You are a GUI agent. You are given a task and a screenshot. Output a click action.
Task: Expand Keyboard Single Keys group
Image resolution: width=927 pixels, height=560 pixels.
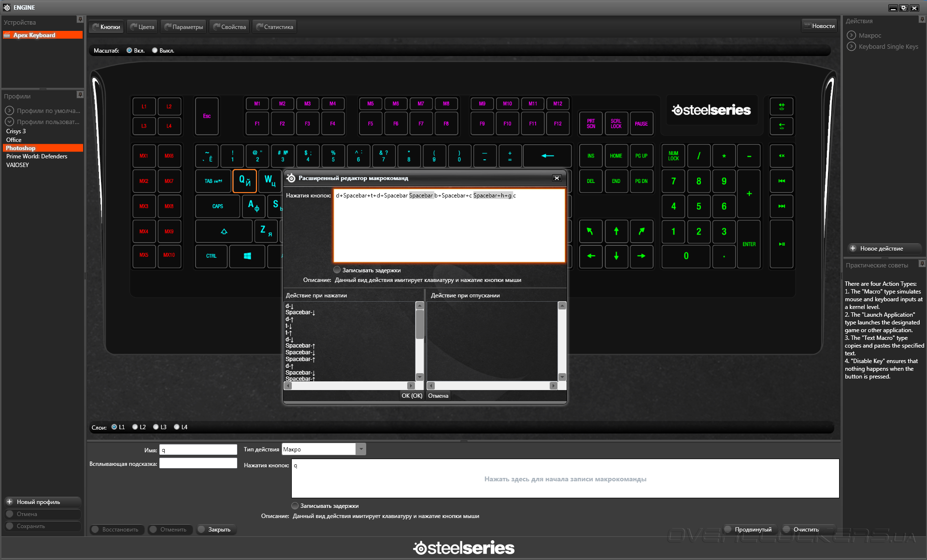[x=851, y=46]
